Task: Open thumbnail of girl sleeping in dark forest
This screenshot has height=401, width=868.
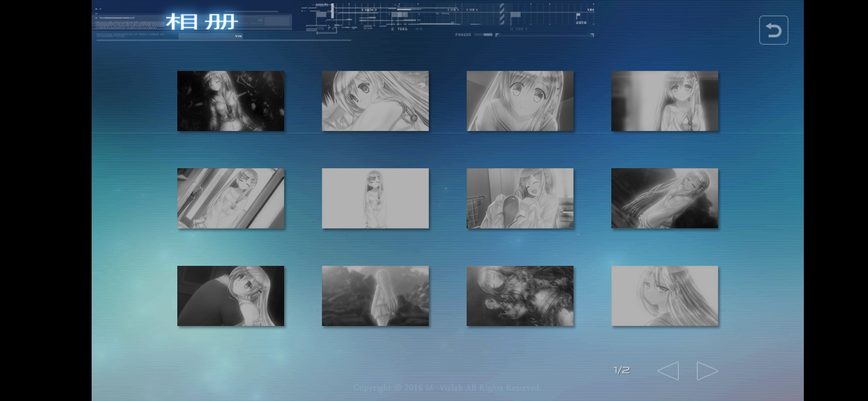Action: pos(231,101)
